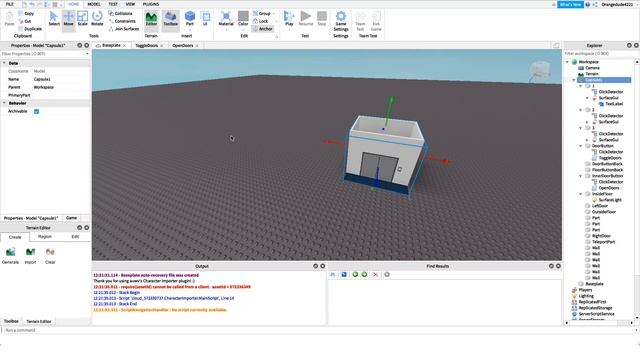Open the Edit tab in Terrain Editor

(x=75, y=237)
